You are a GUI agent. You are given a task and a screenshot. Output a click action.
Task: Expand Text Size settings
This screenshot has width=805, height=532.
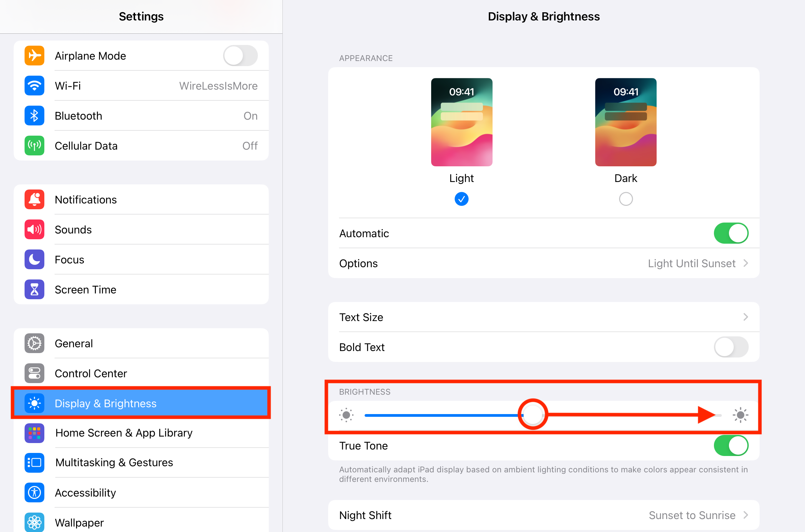pos(544,317)
